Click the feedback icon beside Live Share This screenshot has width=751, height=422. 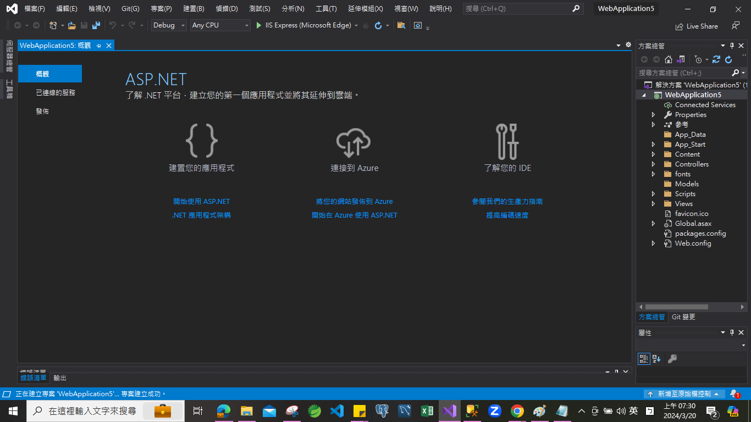click(736, 26)
